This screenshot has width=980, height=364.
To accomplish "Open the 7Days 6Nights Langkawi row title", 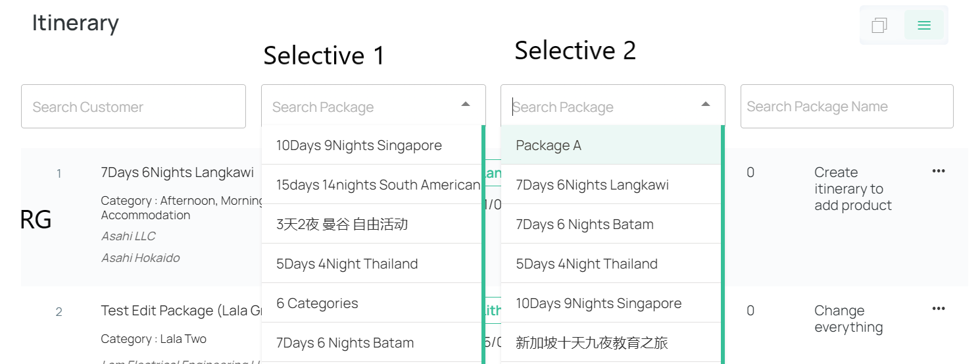I will [177, 172].
